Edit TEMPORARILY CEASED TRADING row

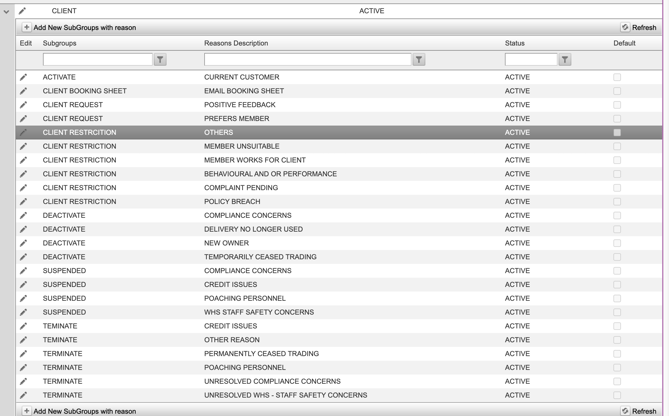point(24,257)
